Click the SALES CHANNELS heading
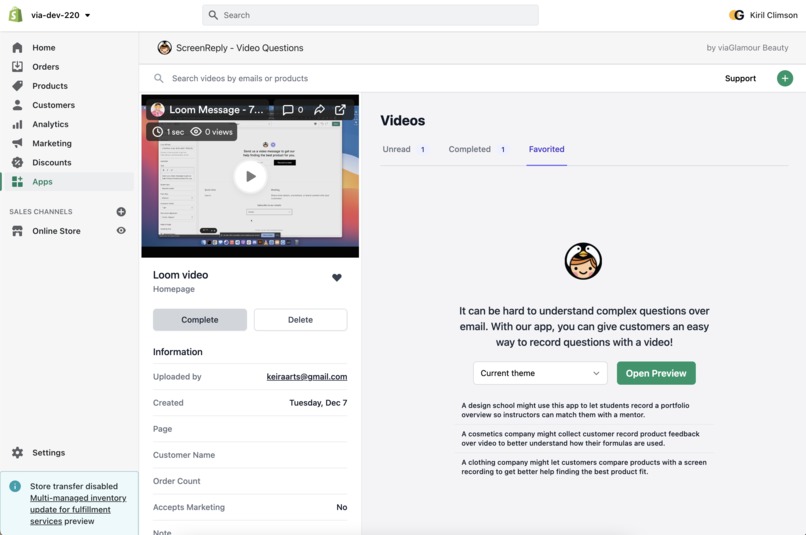This screenshot has width=806, height=535. pos(41,211)
